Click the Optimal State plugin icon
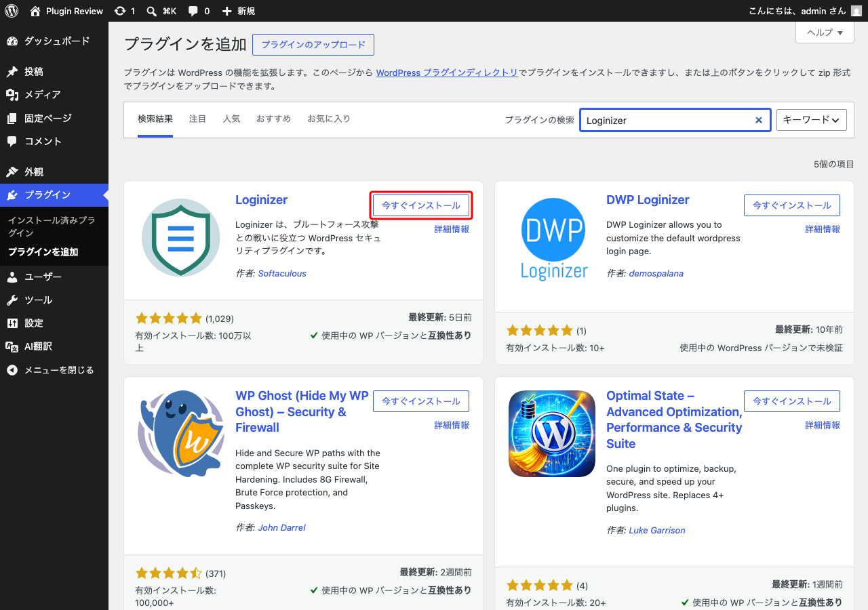The width and height of the screenshot is (868, 610). [552, 434]
